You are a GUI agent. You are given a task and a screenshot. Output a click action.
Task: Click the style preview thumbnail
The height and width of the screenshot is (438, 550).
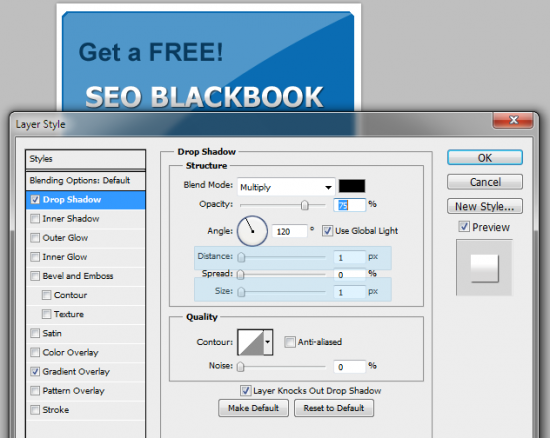(484, 268)
